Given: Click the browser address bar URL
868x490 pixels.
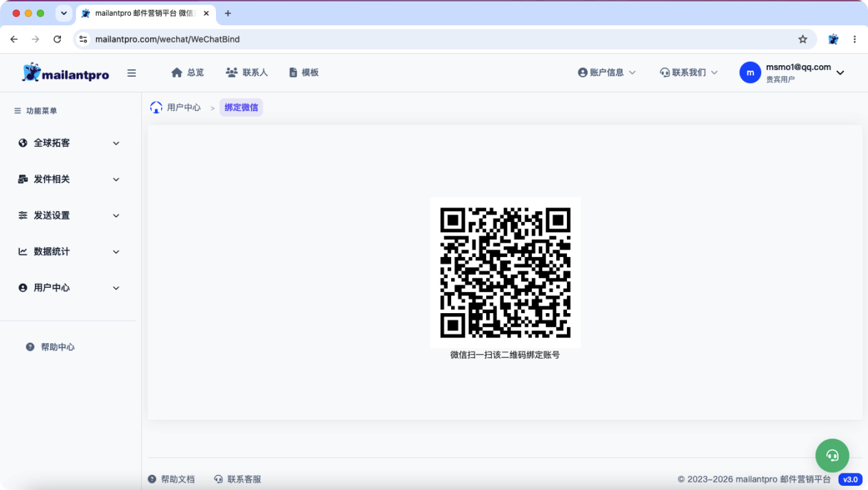Looking at the screenshot, I should pyautogui.click(x=167, y=39).
